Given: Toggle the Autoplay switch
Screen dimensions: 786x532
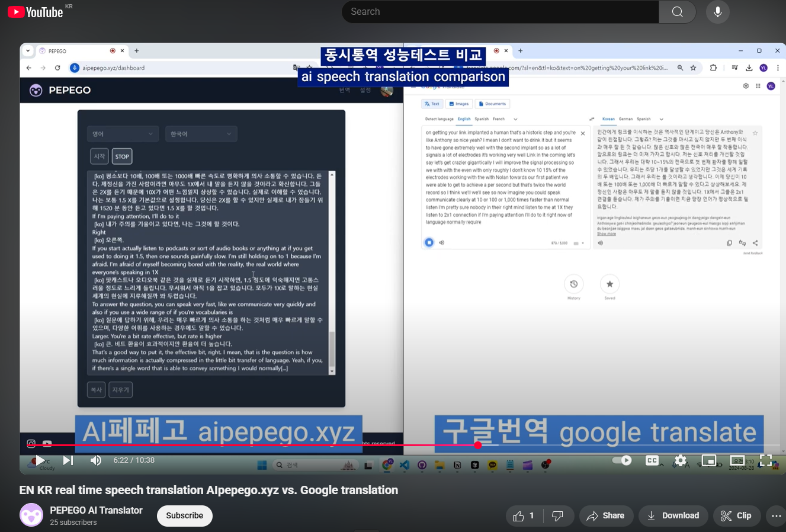Looking at the screenshot, I should point(622,460).
